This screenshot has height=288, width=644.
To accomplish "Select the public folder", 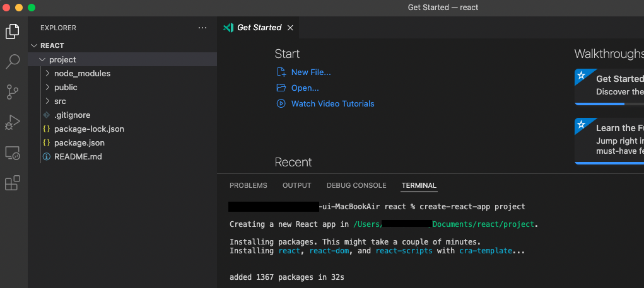I will [122, 88].
